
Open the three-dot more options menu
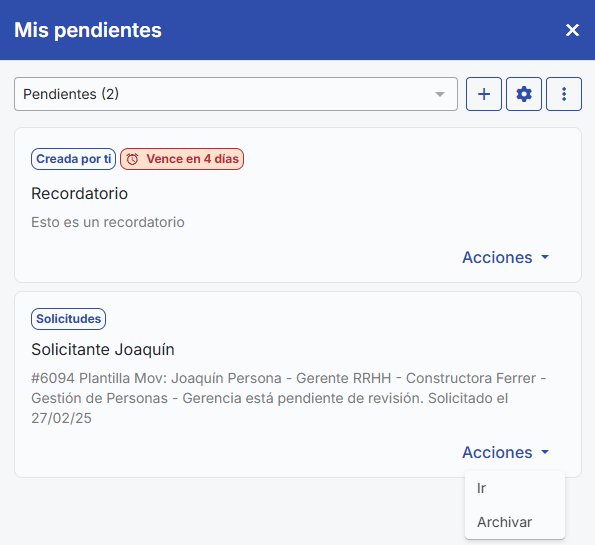[x=564, y=94]
